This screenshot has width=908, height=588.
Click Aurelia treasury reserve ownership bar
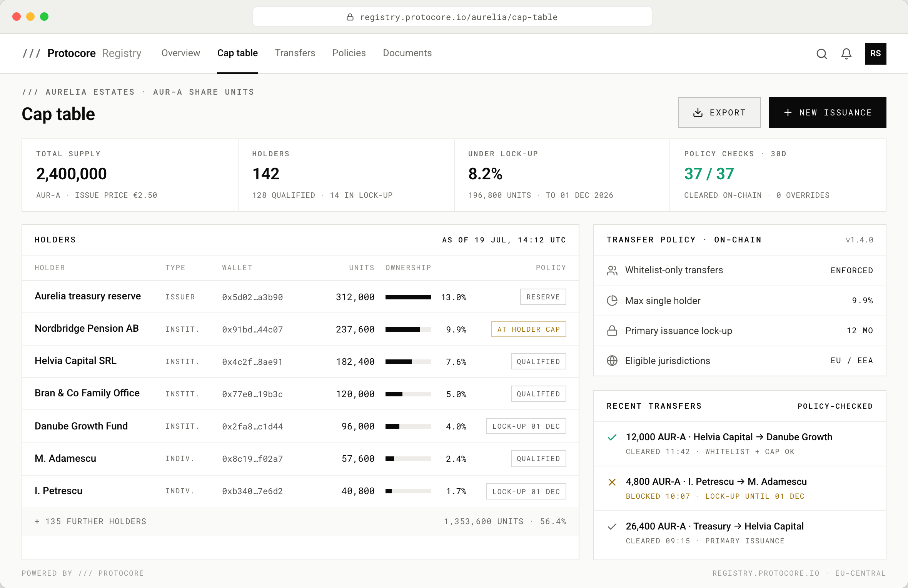(408, 297)
